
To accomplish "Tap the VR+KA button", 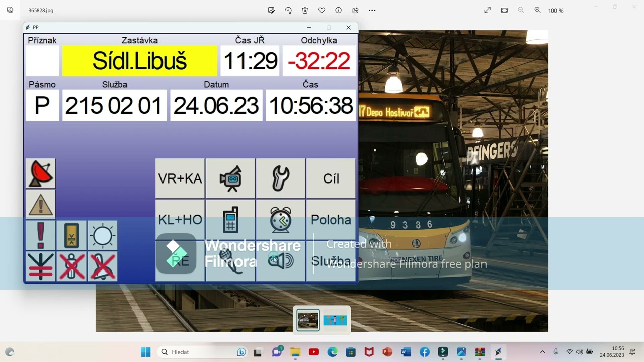I will tap(180, 178).
